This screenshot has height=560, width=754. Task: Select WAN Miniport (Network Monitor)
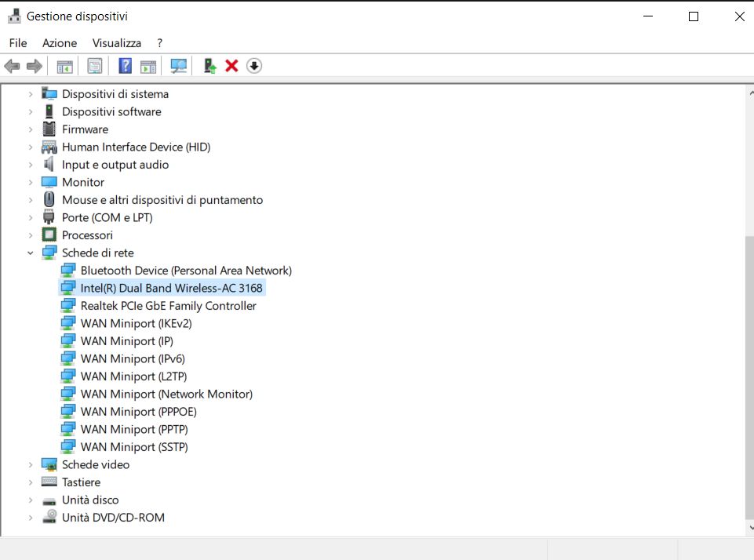pyautogui.click(x=166, y=395)
